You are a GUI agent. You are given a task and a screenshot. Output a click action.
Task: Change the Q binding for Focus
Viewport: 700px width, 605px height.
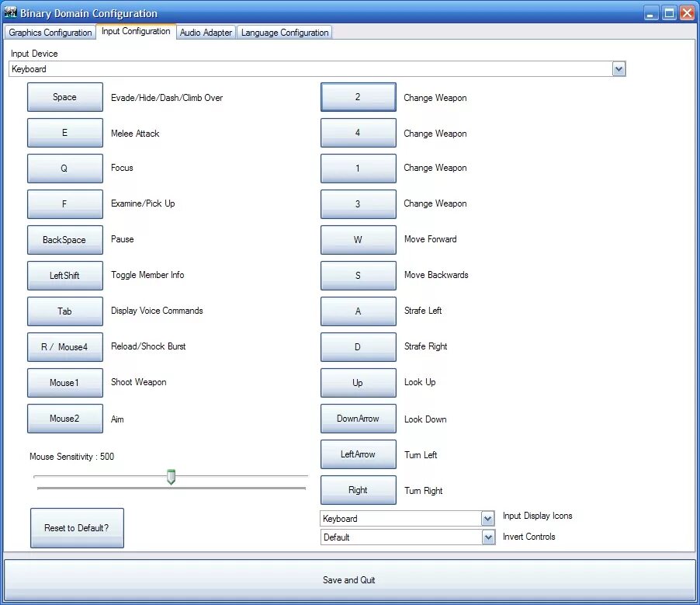(64, 169)
